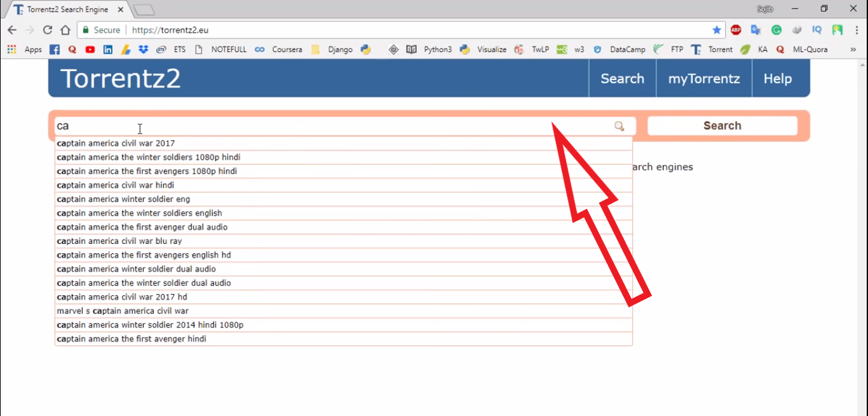The width and height of the screenshot is (868, 416).
Task: Open the DataCamp bookmark
Action: pyautogui.click(x=620, y=50)
